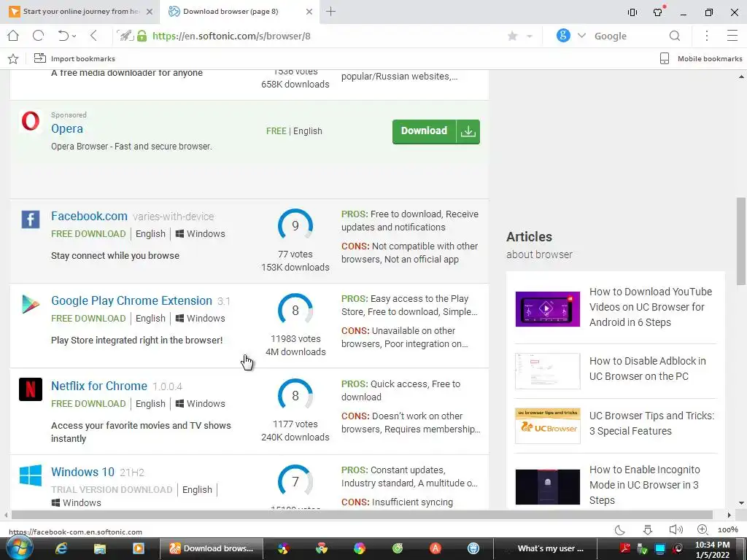Click the softonic URL in the address bar

[x=231, y=36]
